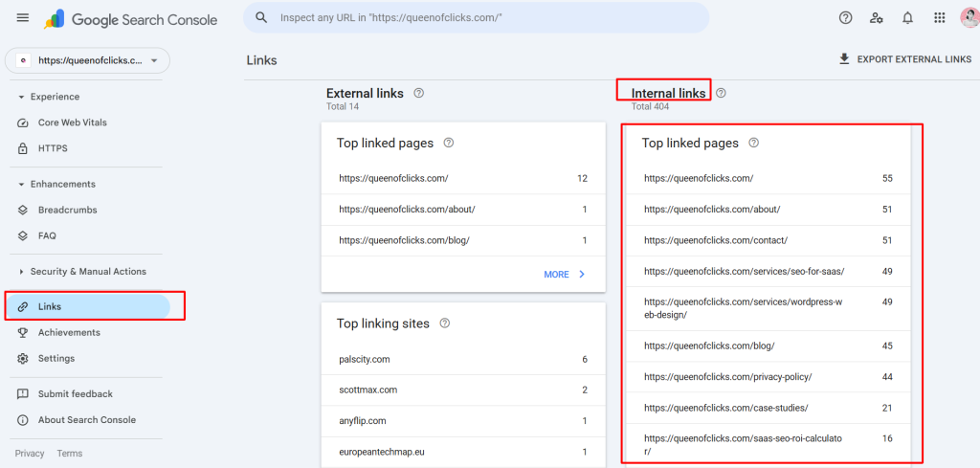Image resolution: width=980 pixels, height=468 pixels.
Task: Open About Search Console
Action: tap(85, 420)
